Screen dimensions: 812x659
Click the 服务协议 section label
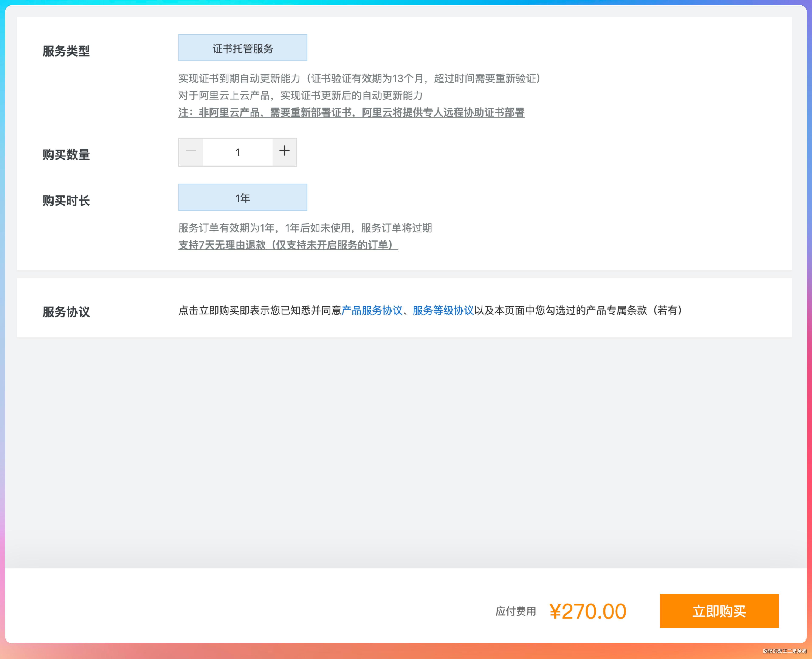coord(66,312)
